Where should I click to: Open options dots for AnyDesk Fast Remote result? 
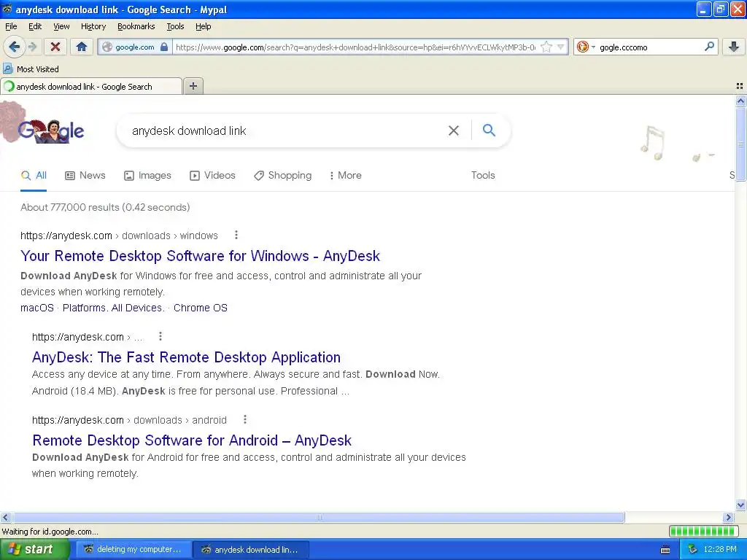pos(160,336)
